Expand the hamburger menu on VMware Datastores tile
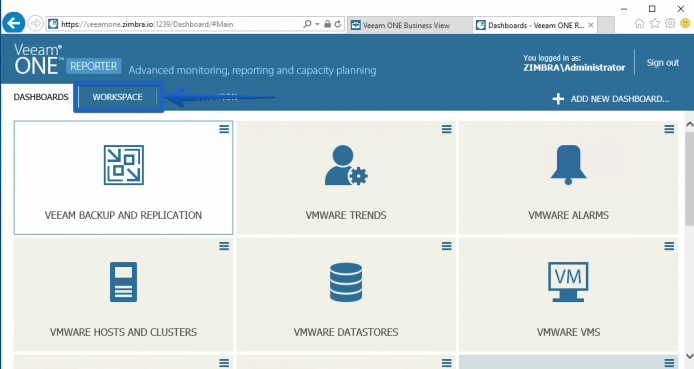The height and width of the screenshot is (369, 694). pyautogui.click(x=447, y=246)
